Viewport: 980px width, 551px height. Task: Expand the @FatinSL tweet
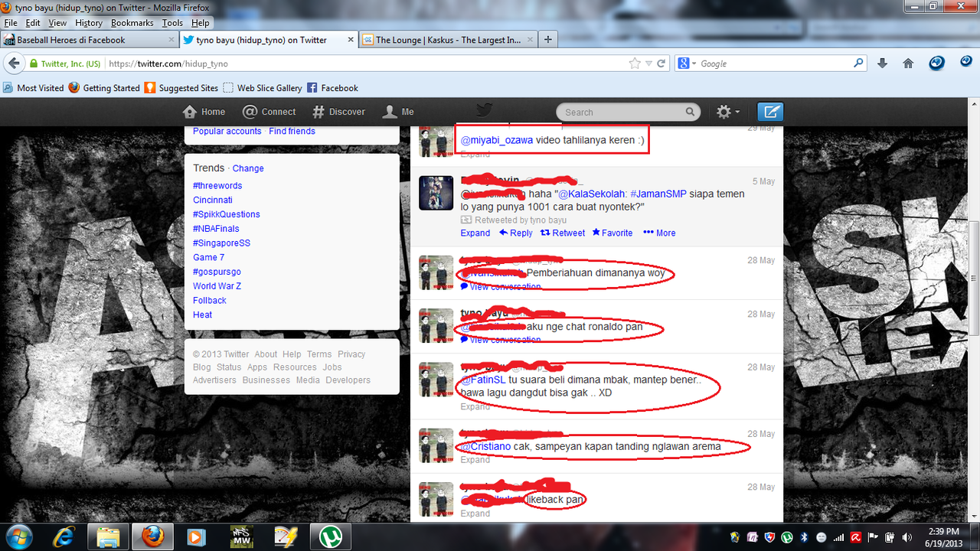pos(475,406)
